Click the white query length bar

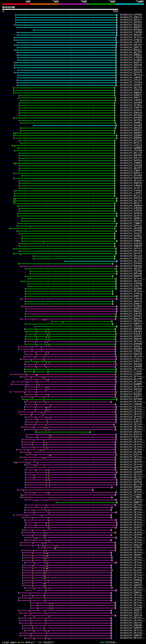pyautogui.click(x=60, y=10)
